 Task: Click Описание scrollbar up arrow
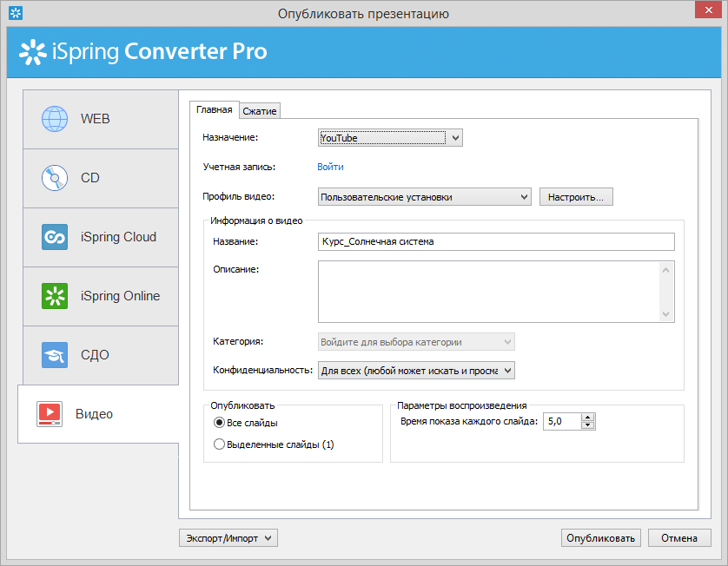pyautogui.click(x=665, y=270)
